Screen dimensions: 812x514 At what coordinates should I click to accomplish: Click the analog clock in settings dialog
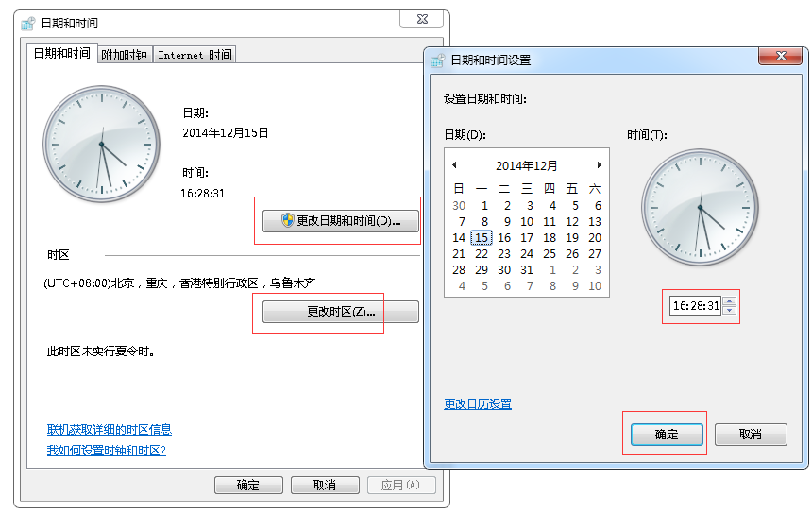pos(700,208)
